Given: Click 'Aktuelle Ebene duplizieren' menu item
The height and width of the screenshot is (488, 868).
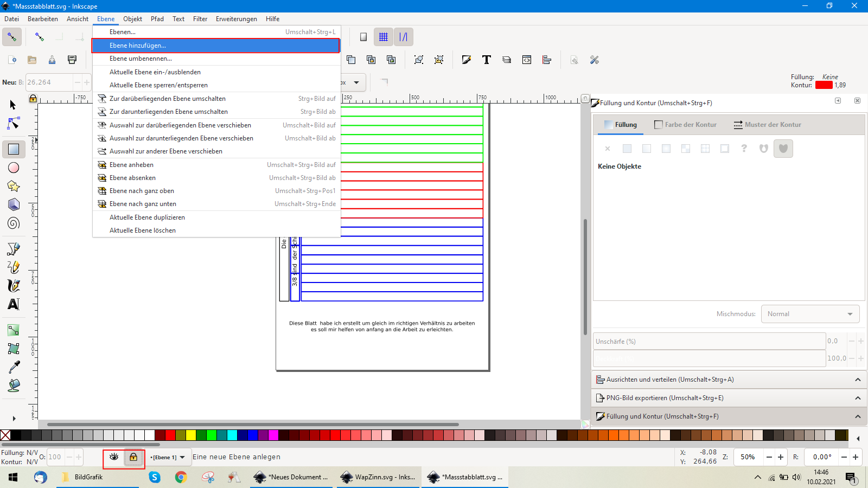Looking at the screenshot, I should pos(147,217).
